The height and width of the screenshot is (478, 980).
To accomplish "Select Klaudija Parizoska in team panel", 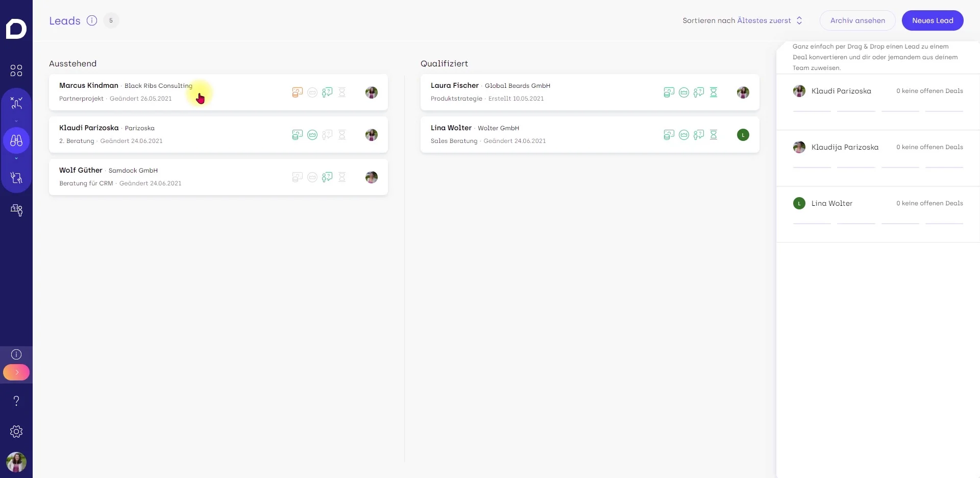I will (878, 158).
